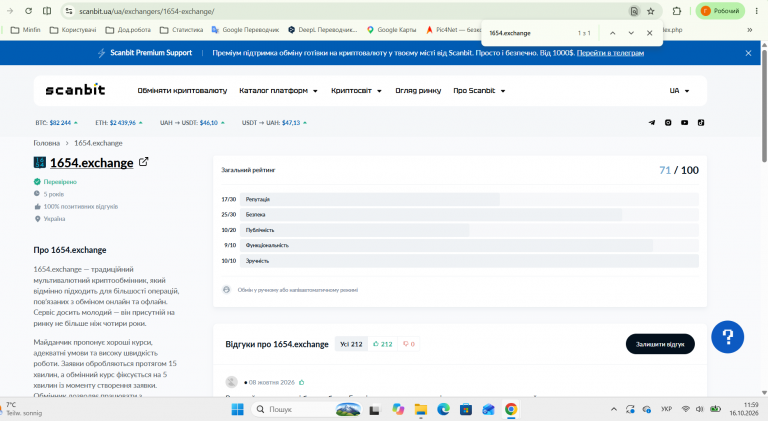Click the УКР keyboard language indicator
Viewport: 768px width, 421px height.
666,409
